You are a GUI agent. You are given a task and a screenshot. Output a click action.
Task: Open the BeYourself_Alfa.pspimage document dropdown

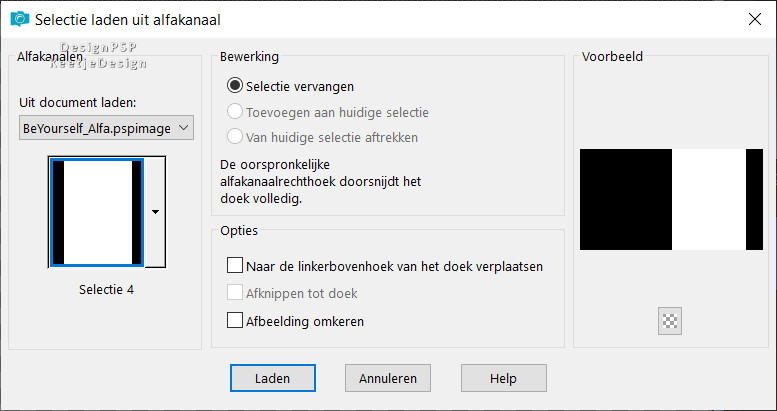(x=106, y=128)
